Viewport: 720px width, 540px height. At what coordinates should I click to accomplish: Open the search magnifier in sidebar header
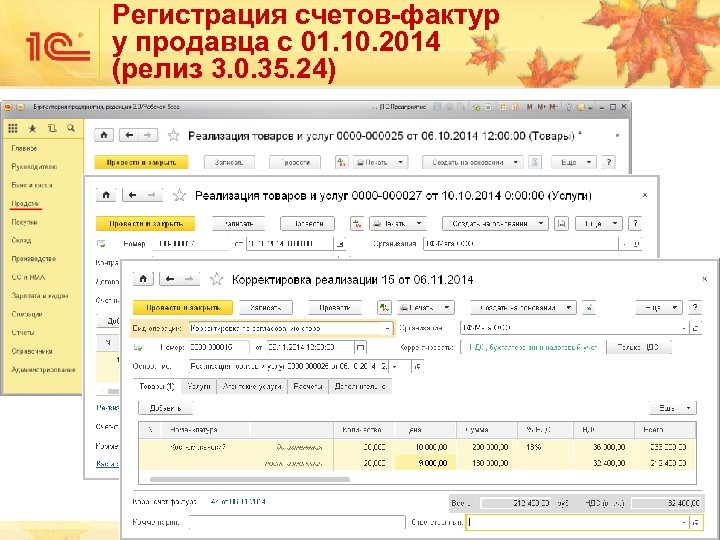pyautogui.click(x=71, y=129)
